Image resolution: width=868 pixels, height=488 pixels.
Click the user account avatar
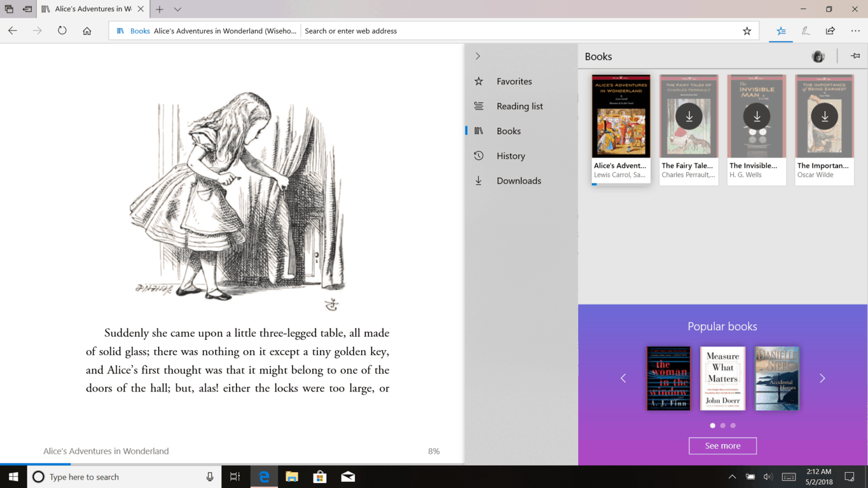click(818, 57)
